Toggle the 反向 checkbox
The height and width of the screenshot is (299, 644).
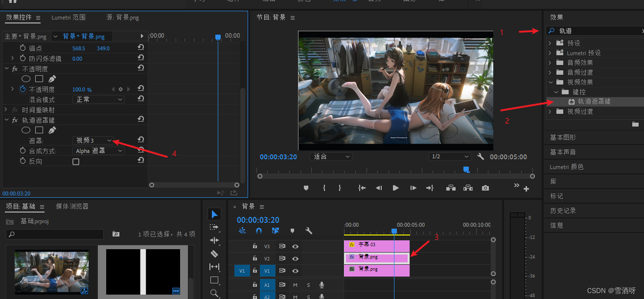click(76, 162)
